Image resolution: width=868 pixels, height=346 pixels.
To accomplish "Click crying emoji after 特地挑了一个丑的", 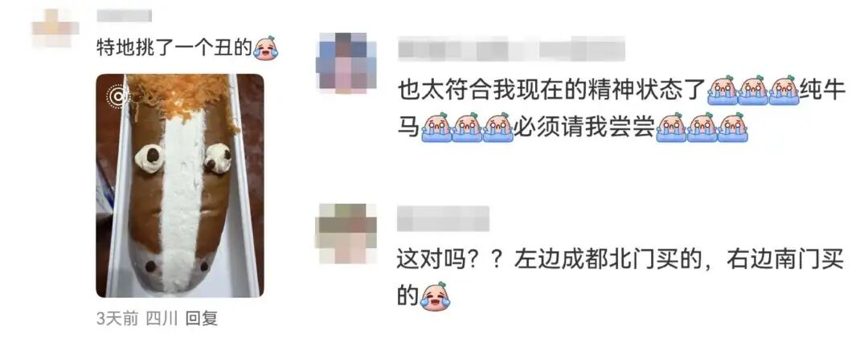I will pyautogui.click(x=266, y=48).
